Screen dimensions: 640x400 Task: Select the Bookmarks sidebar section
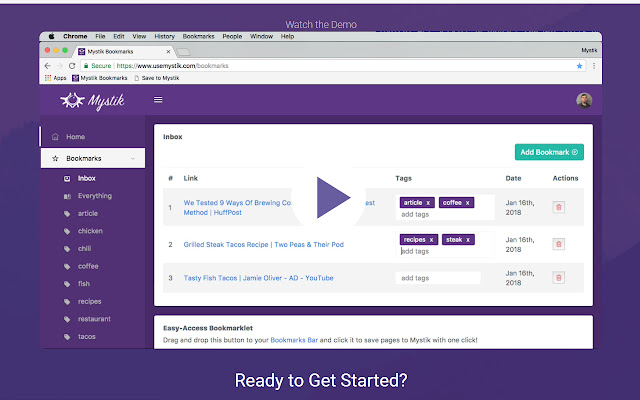click(x=93, y=158)
